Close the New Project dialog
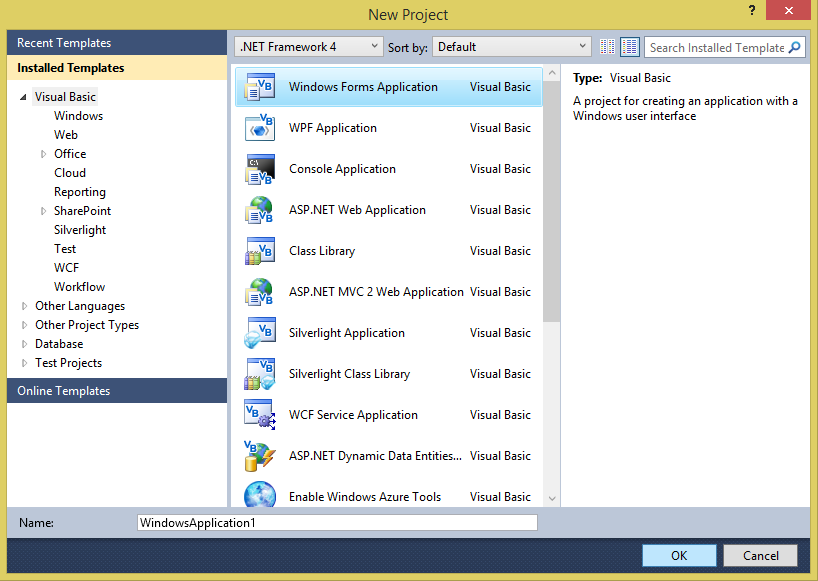Image resolution: width=818 pixels, height=581 pixels. 788,10
